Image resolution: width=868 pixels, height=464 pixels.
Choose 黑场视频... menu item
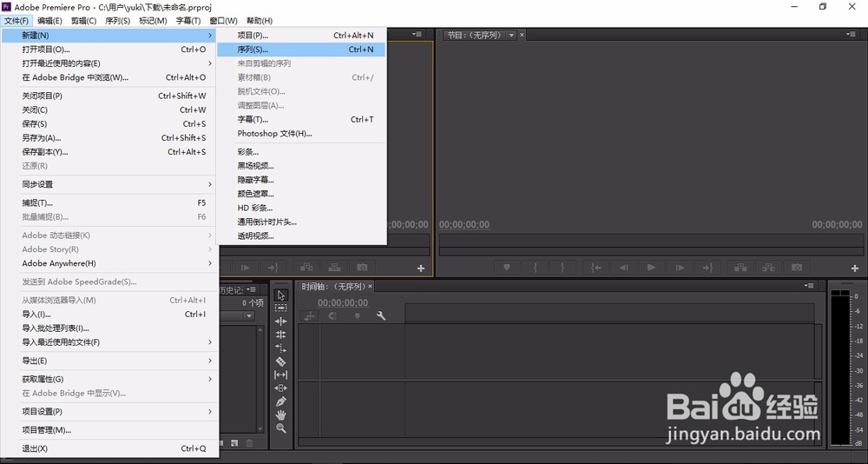click(300, 166)
